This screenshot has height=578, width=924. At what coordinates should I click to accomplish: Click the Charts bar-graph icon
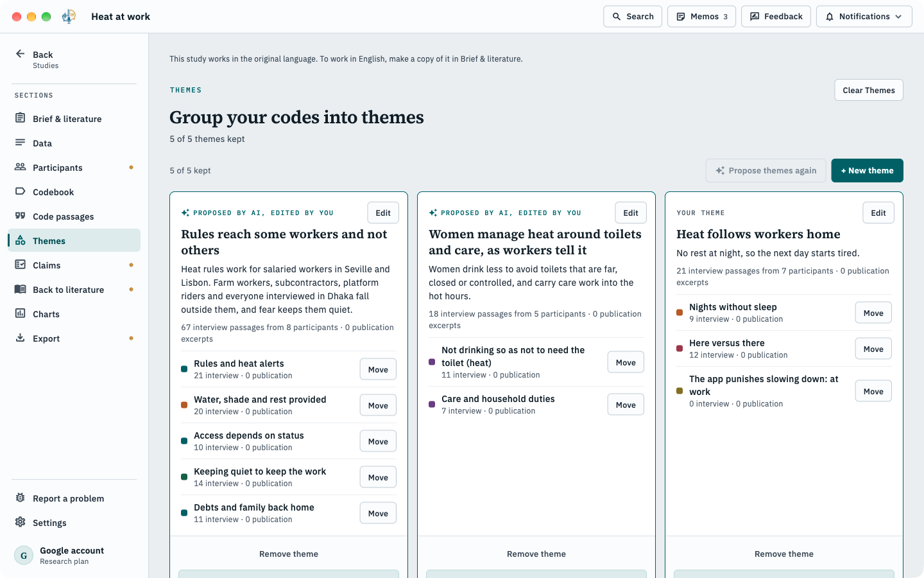20,313
